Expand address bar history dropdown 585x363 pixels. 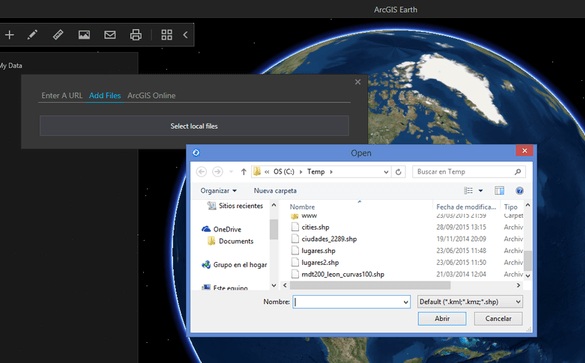tap(386, 172)
